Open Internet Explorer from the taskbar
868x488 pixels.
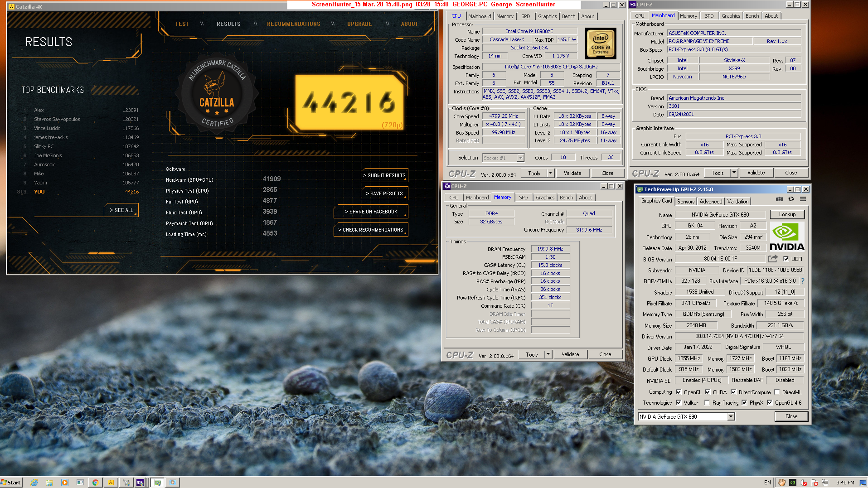(34, 483)
